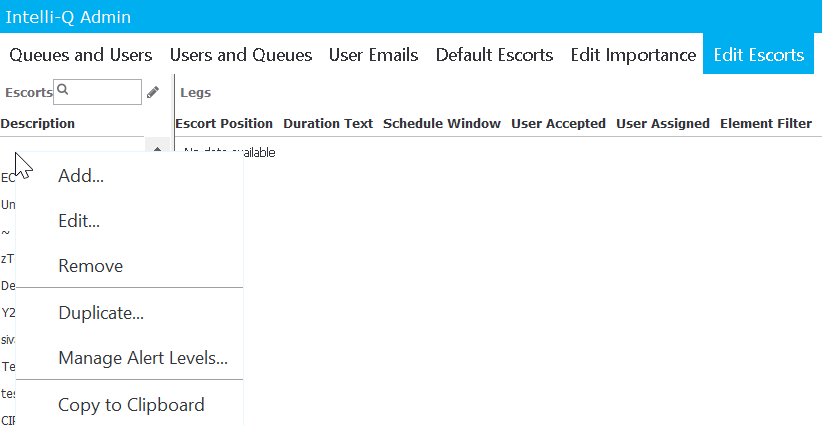Go to the User Emails tab

tap(374, 55)
